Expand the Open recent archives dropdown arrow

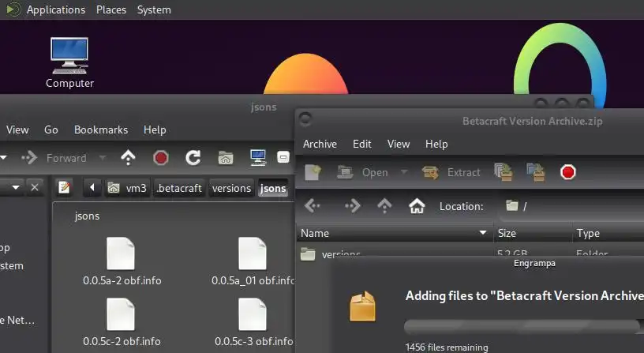(404, 172)
